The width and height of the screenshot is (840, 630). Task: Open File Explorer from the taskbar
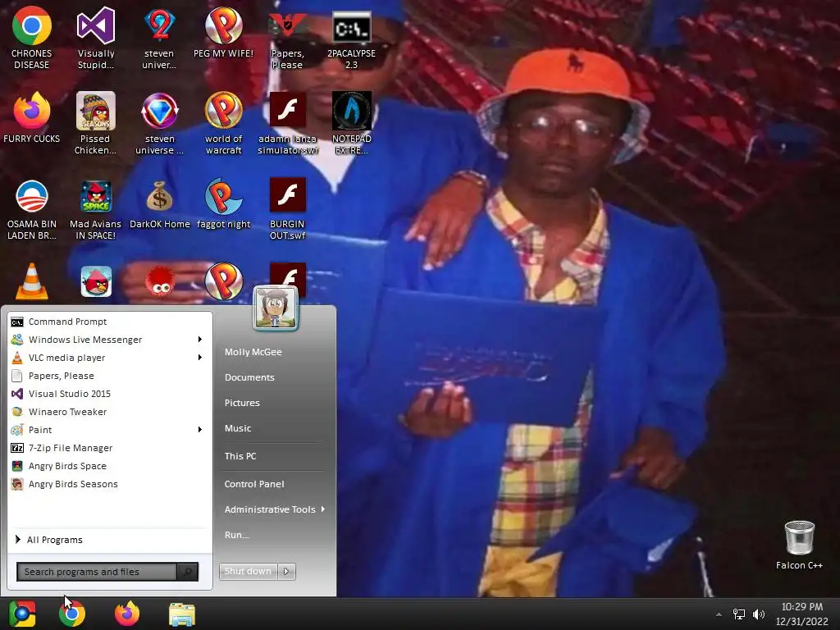click(x=182, y=614)
